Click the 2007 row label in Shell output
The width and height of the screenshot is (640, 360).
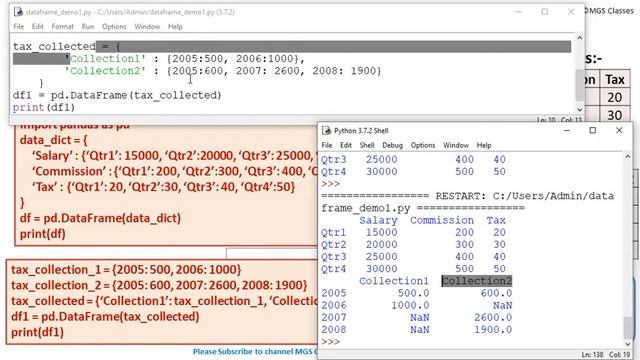point(333,318)
